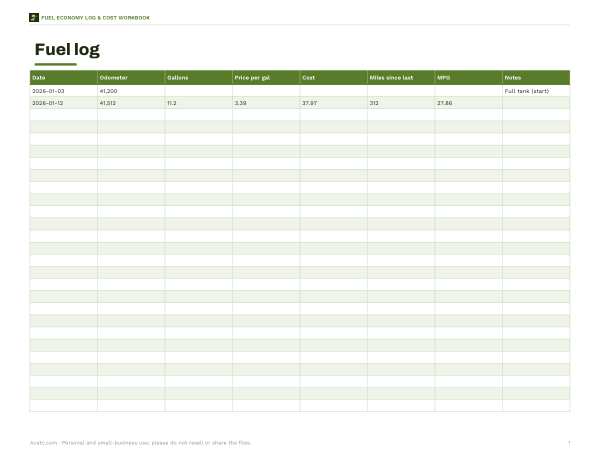Click the 'MPG' column header

tap(469, 78)
